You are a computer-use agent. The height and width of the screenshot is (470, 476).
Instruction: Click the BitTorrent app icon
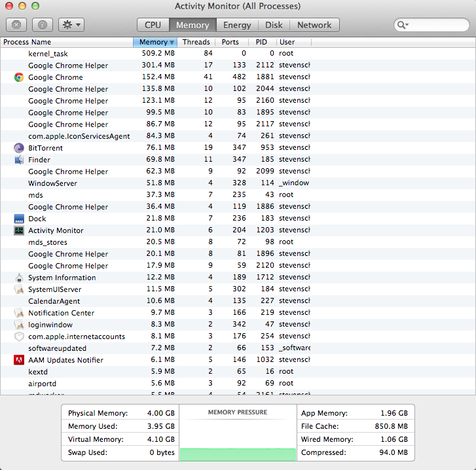coord(19,148)
